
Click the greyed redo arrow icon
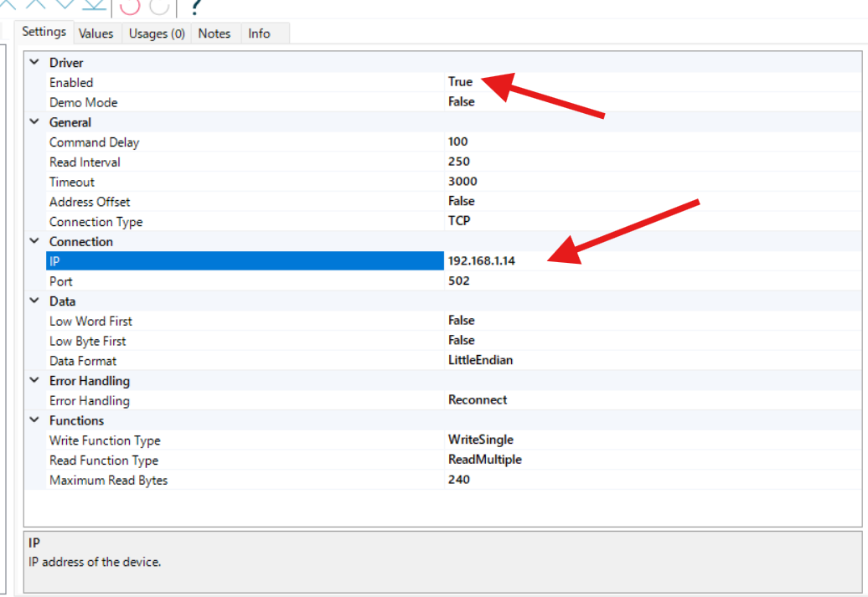tap(159, 7)
